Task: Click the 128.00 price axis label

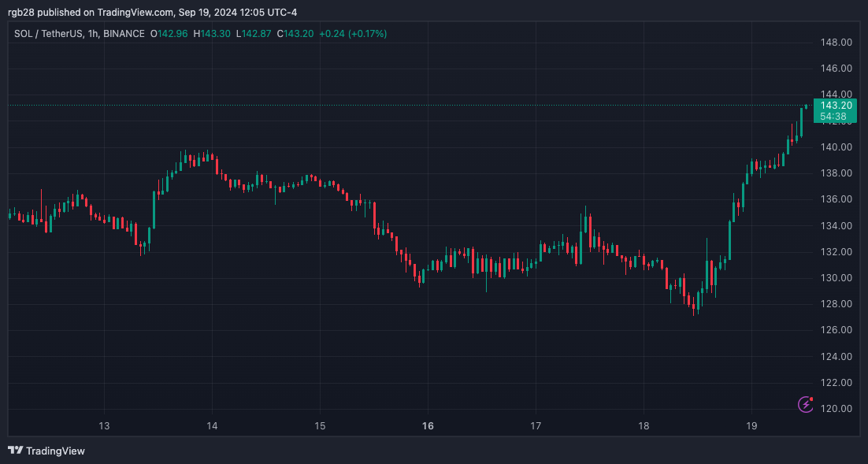Action: 836,304
